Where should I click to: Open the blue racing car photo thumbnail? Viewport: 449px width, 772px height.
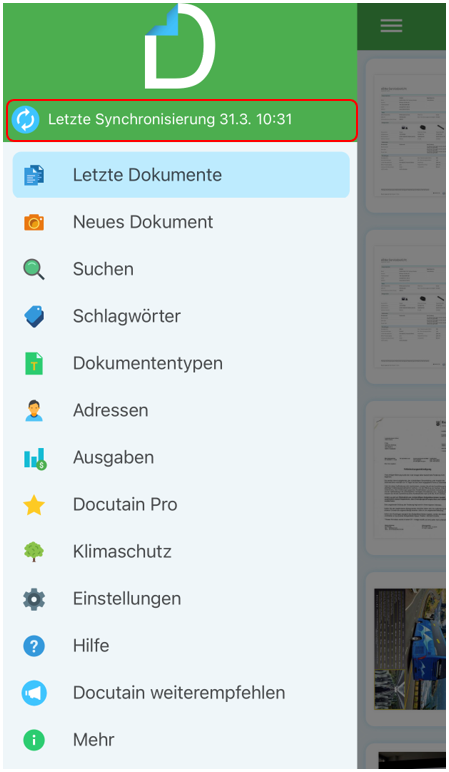pyautogui.click(x=410, y=649)
